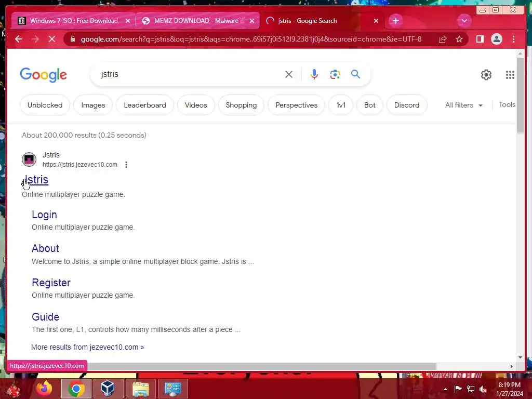
Task: Click the horizontal scrollbar thumb
Action: point(261,366)
